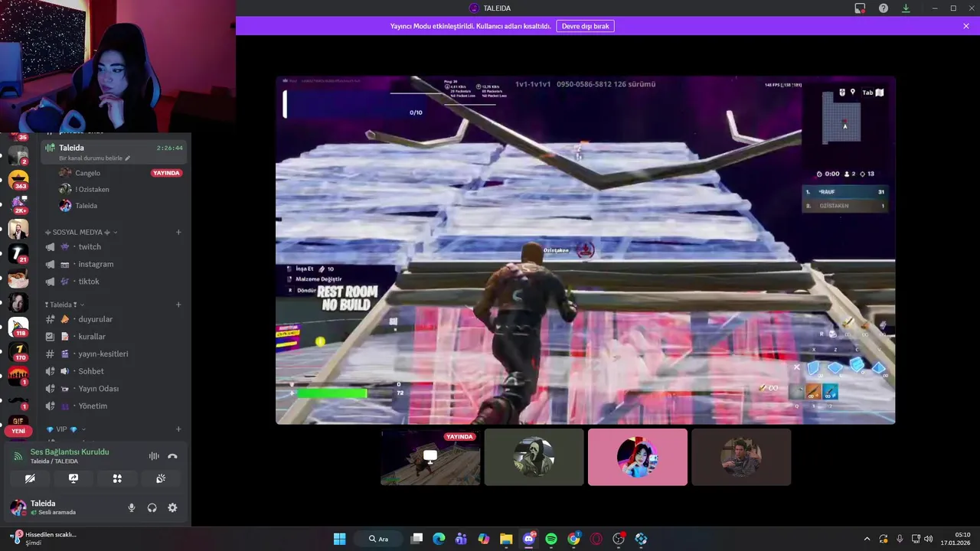Mute the microphone in user panel
Image resolution: width=980 pixels, height=551 pixels.
pyautogui.click(x=132, y=507)
